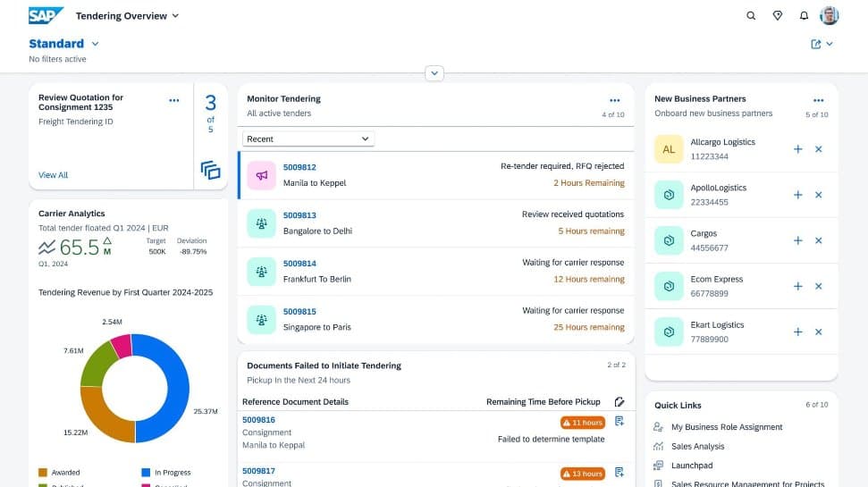This screenshot has width=868, height=487.
Task: Click the edit icon in Documents Failed header
Action: (x=619, y=402)
